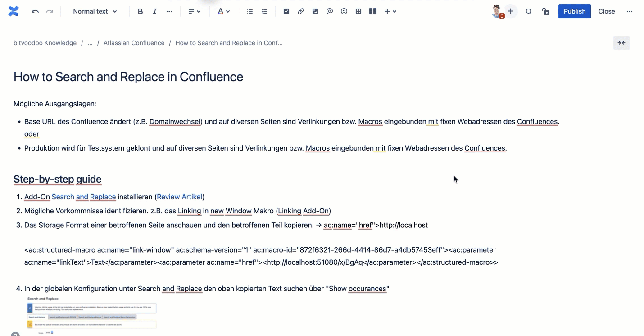644x336 pixels.
Task: Toggle page width with arrows button
Action: pos(621,43)
